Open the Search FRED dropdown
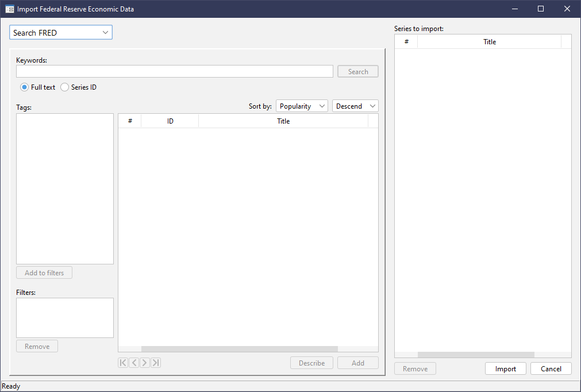The image size is (581, 392). click(61, 33)
